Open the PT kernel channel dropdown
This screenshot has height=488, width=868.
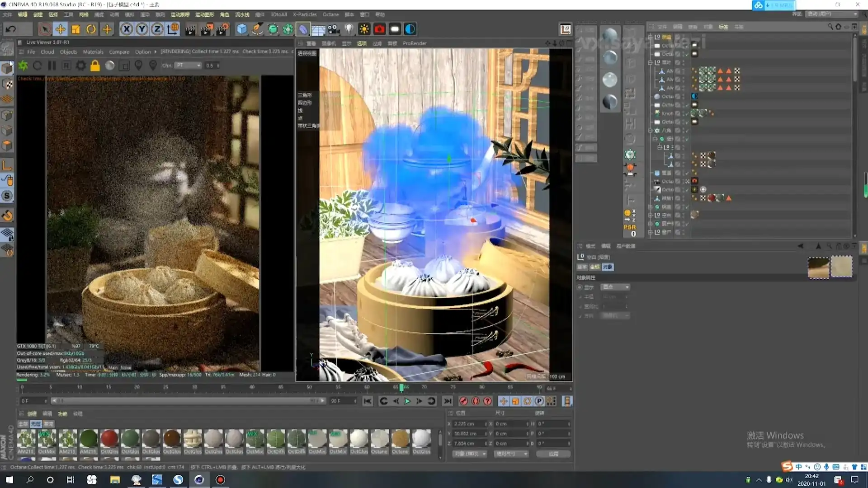(189, 66)
